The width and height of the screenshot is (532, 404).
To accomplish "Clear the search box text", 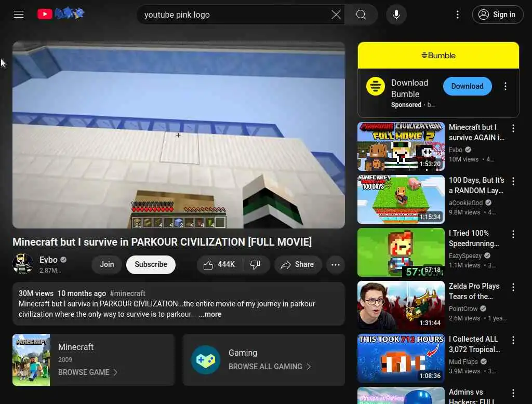I will 336,15.
